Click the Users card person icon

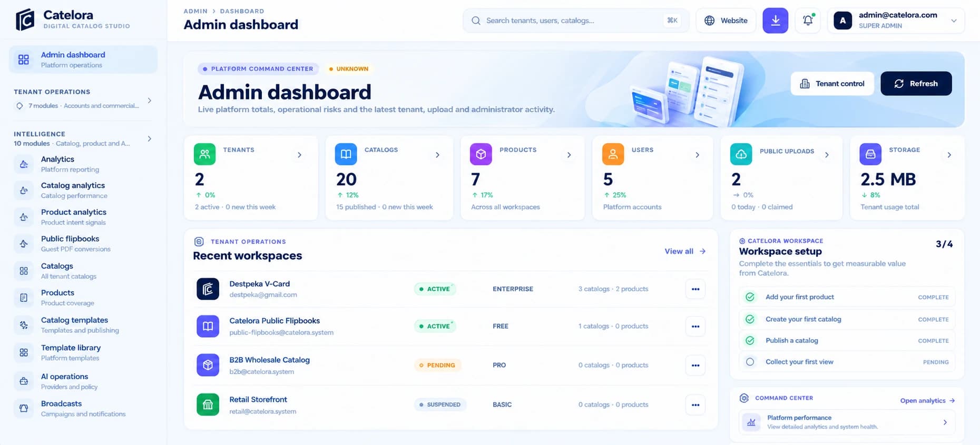tap(613, 154)
